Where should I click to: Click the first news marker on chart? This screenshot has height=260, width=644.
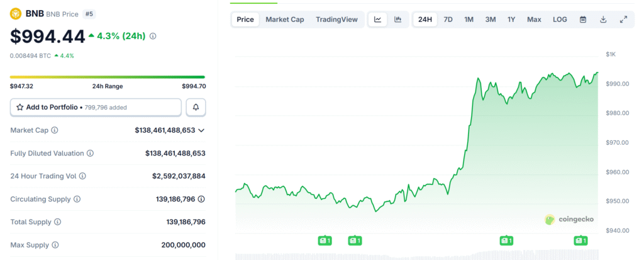tap(325, 240)
